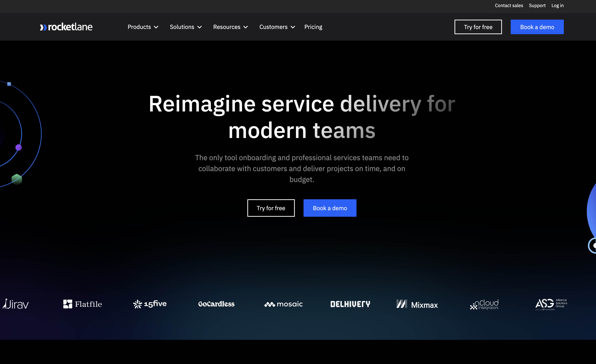
Task: Click Contact sales in top bar
Action: [509, 5]
